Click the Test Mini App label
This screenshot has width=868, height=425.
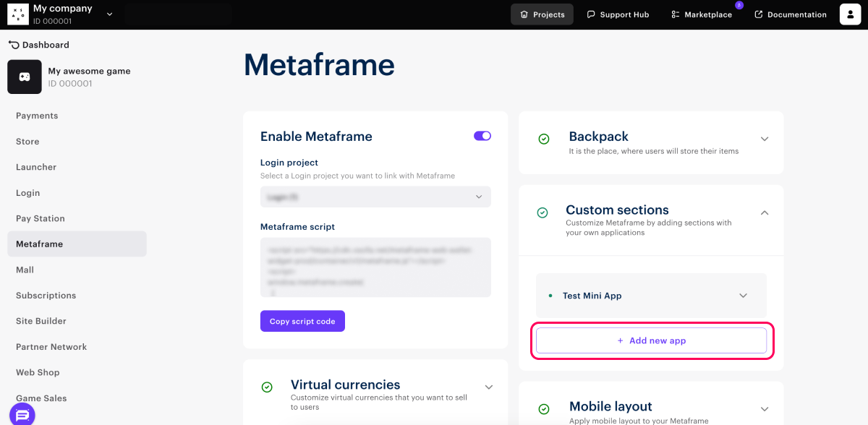pyautogui.click(x=592, y=296)
